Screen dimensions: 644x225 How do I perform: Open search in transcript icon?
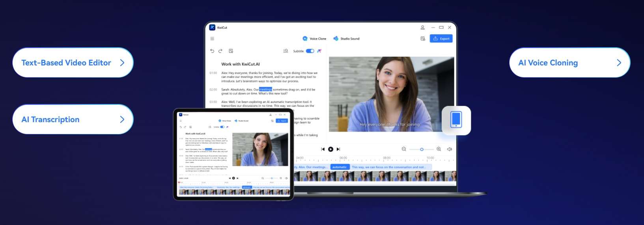tap(286, 51)
